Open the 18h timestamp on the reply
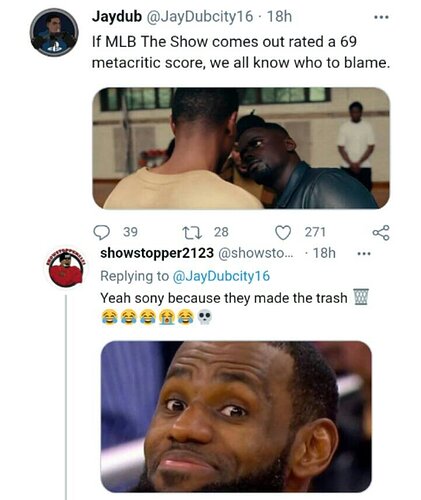This screenshot has height=500, width=421. [x=324, y=253]
